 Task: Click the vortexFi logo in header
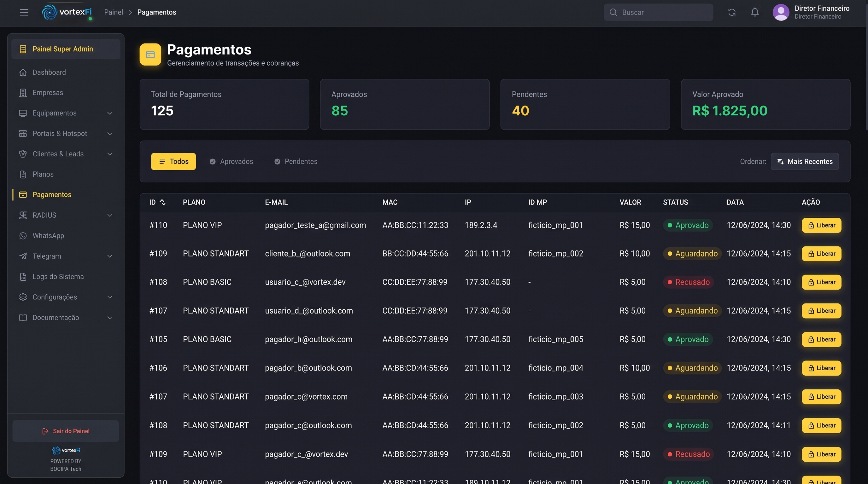point(67,12)
